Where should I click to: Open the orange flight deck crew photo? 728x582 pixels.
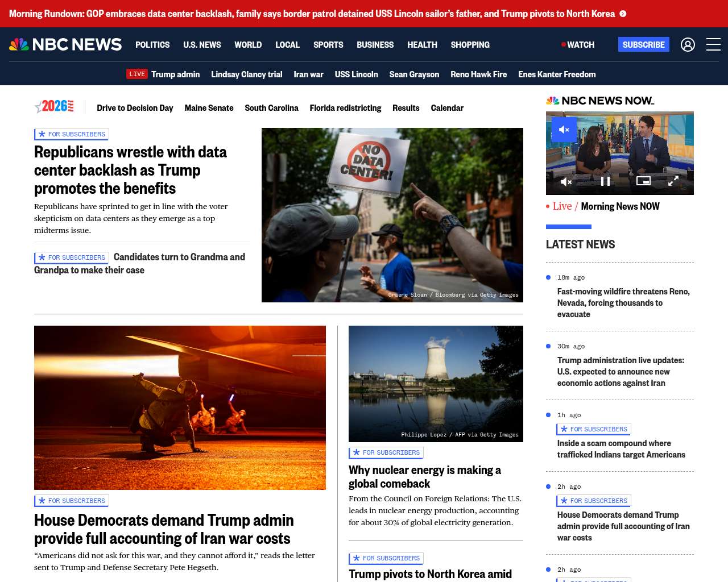180,408
